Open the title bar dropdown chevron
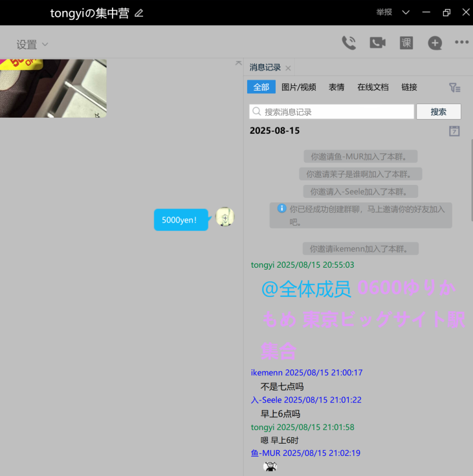The width and height of the screenshot is (473, 476). 406,12
